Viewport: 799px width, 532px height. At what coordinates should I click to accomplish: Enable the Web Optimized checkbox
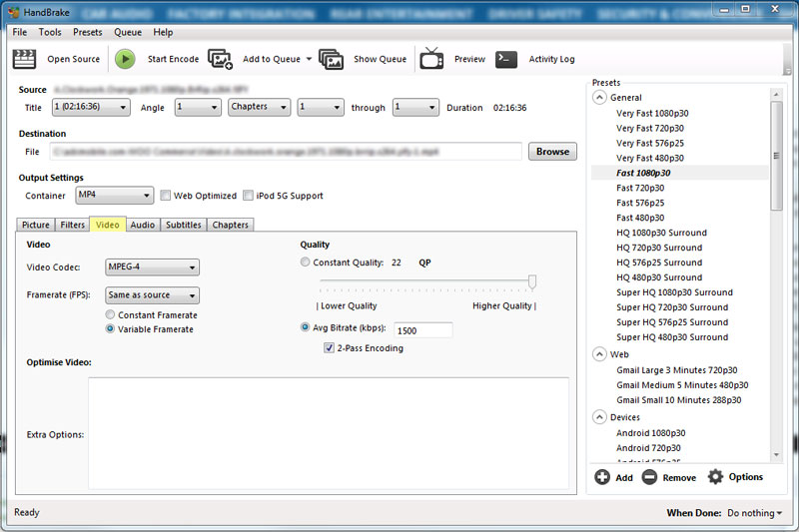click(165, 196)
